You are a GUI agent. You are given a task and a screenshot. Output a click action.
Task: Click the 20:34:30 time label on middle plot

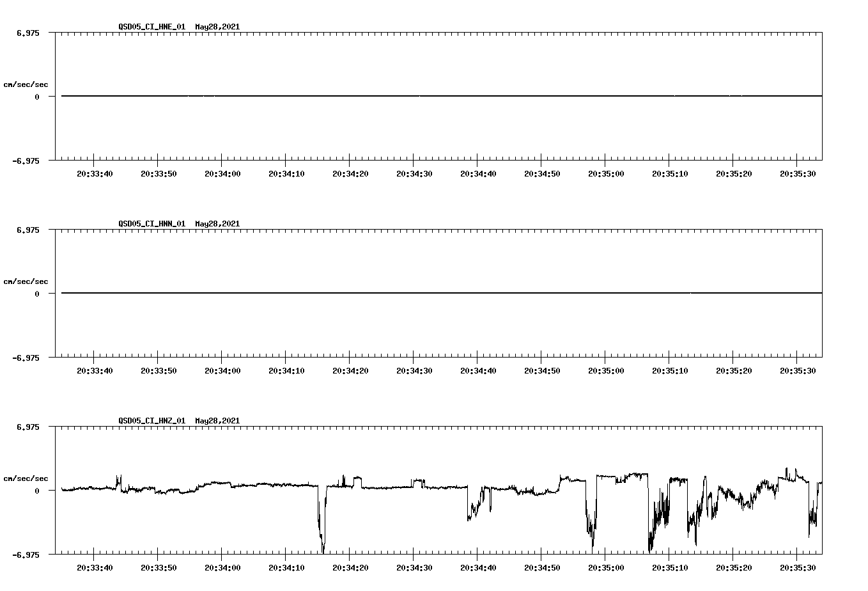[414, 370]
